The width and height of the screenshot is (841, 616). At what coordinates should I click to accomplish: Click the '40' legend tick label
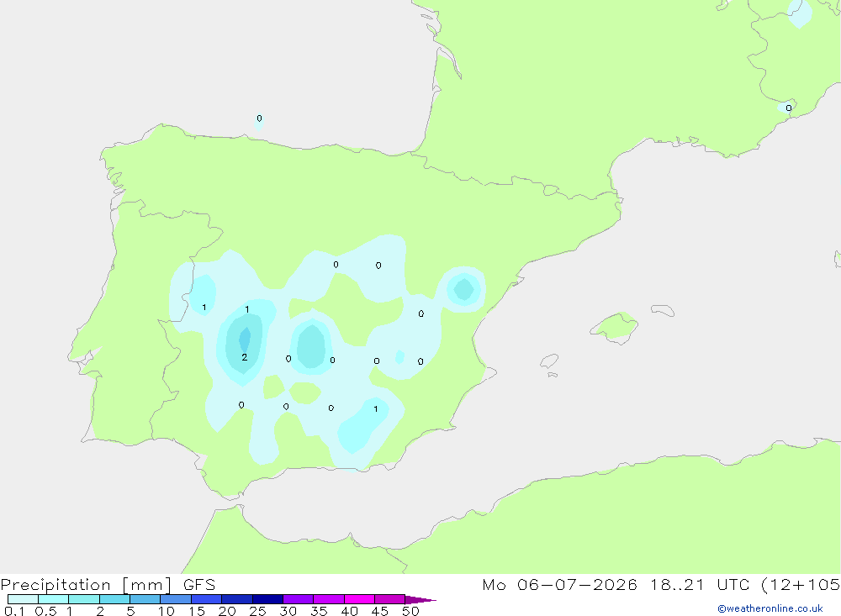click(349, 611)
